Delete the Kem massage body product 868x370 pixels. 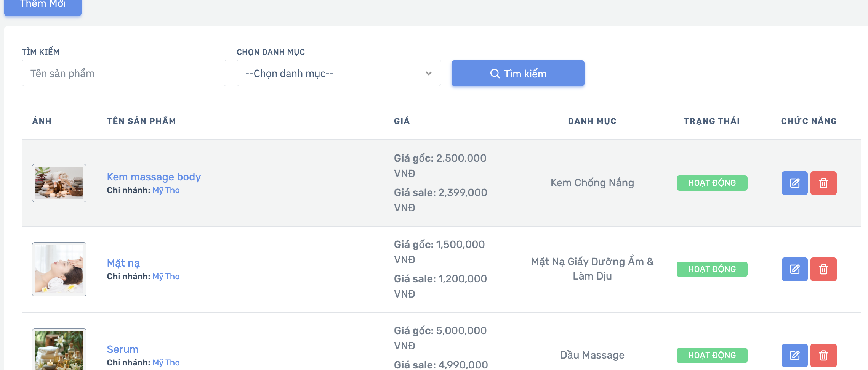pos(823,183)
